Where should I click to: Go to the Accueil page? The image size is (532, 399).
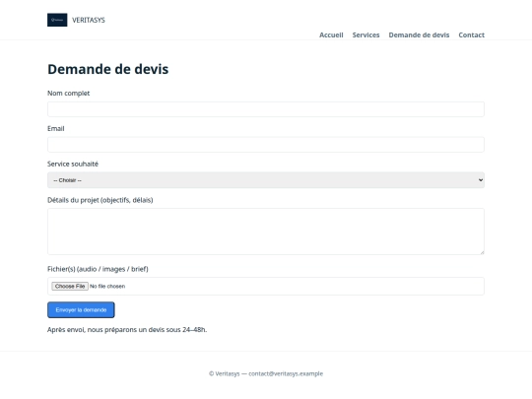click(x=331, y=34)
